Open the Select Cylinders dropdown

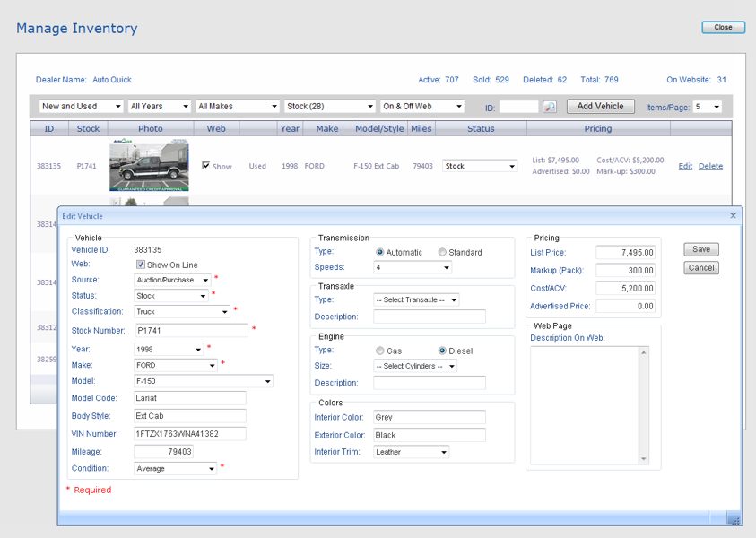415,366
